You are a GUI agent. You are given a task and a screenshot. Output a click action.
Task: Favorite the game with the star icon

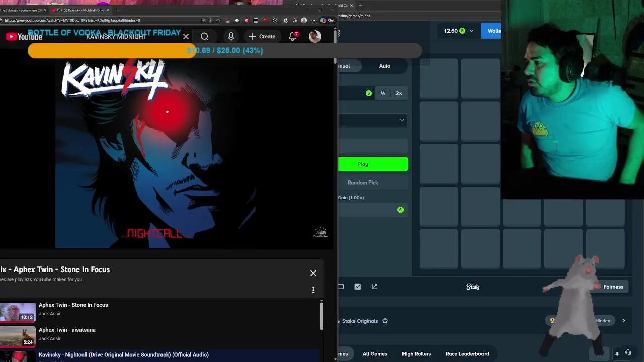[x=385, y=321]
